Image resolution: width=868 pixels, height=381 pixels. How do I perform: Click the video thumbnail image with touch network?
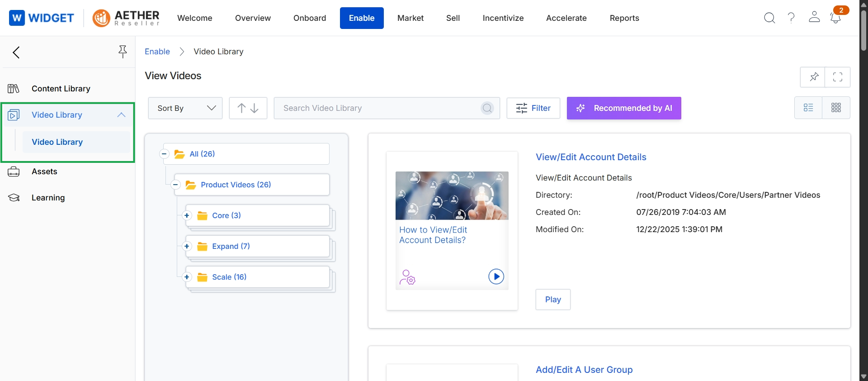click(452, 195)
